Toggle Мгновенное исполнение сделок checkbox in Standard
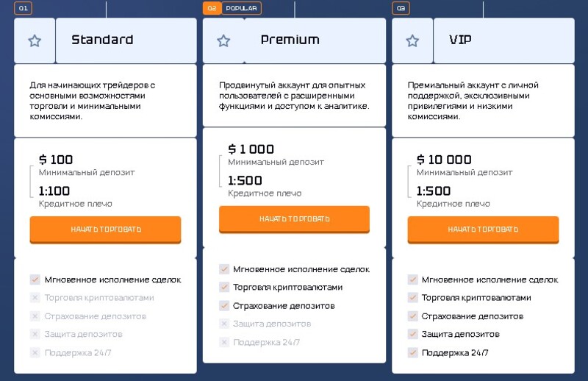The height and width of the screenshot is (381, 588). tap(35, 279)
